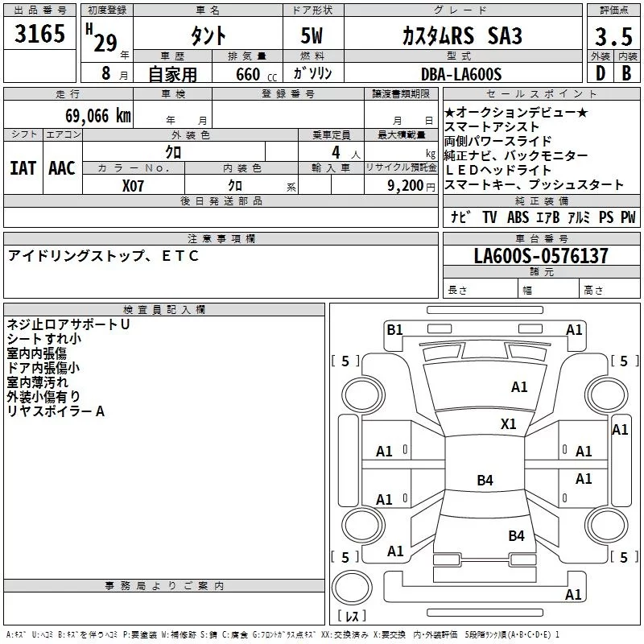Select the X1 windshield mark on the diagram
Image resolution: width=644 pixels, height=644 pixels.
(x=509, y=424)
